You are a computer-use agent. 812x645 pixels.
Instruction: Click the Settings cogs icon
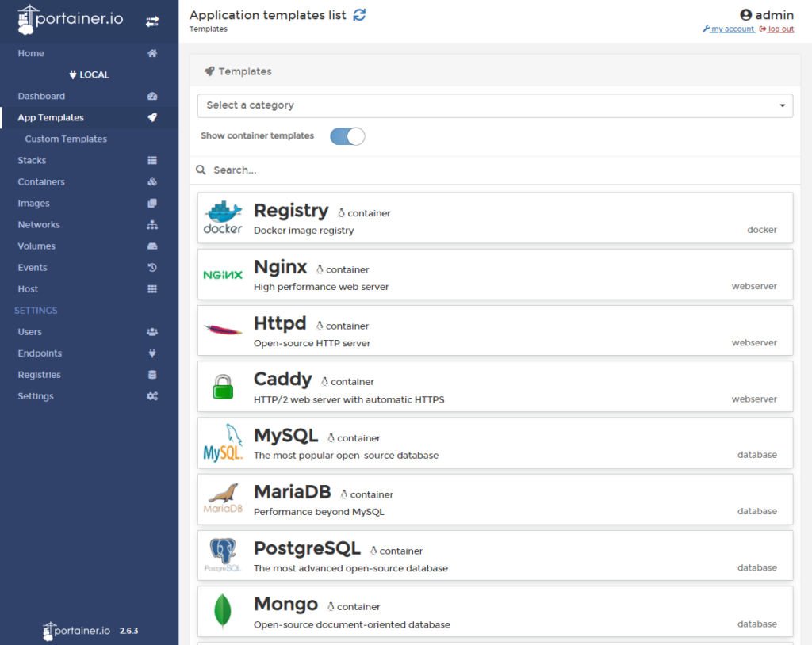tap(152, 396)
